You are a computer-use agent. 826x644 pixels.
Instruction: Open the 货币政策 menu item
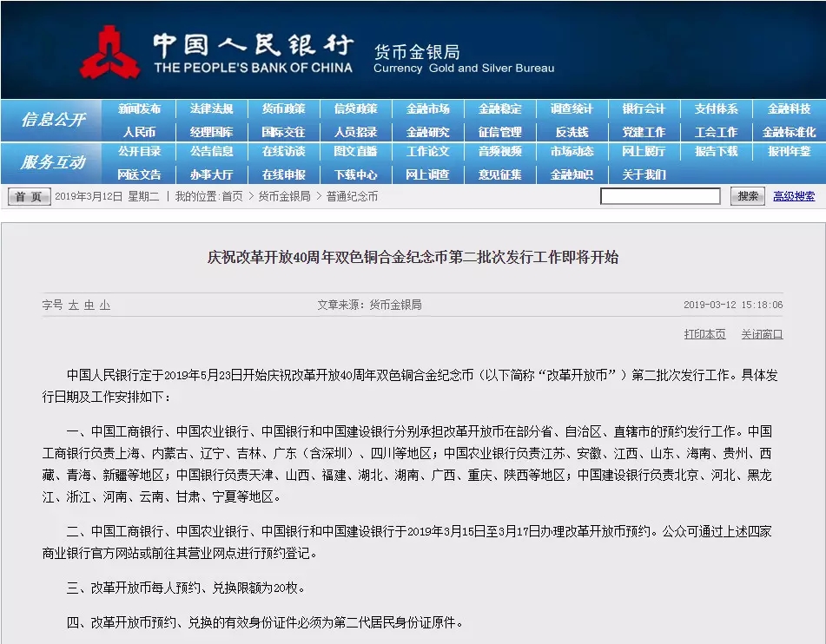coord(283,109)
